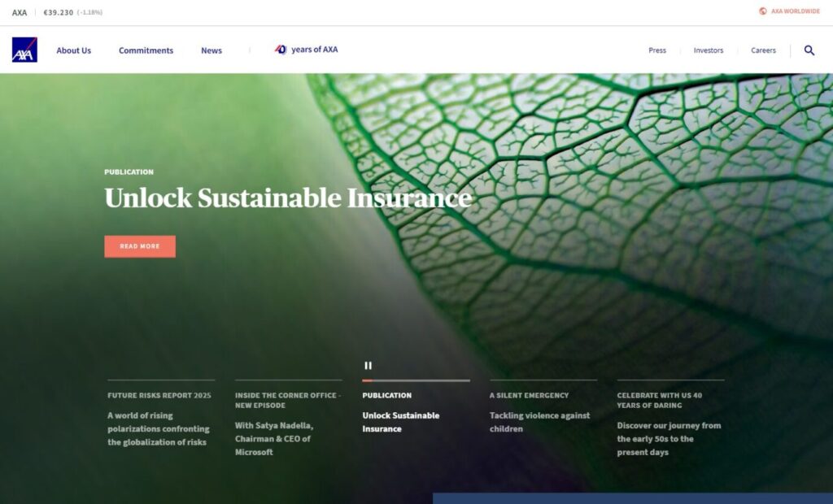Open the Investors link

[x=709, y=50]
